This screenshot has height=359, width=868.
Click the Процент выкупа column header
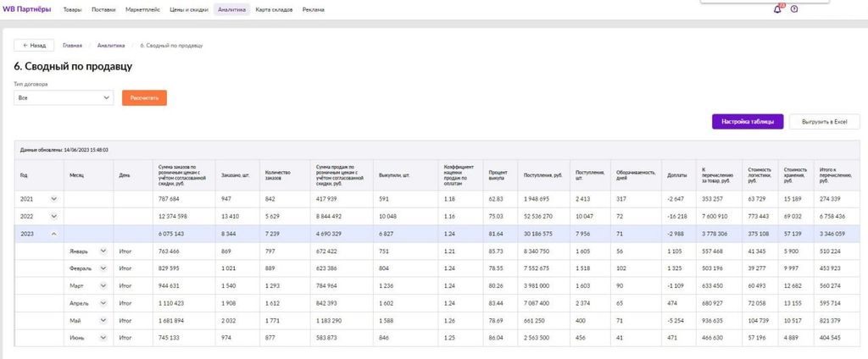point(500,174)
